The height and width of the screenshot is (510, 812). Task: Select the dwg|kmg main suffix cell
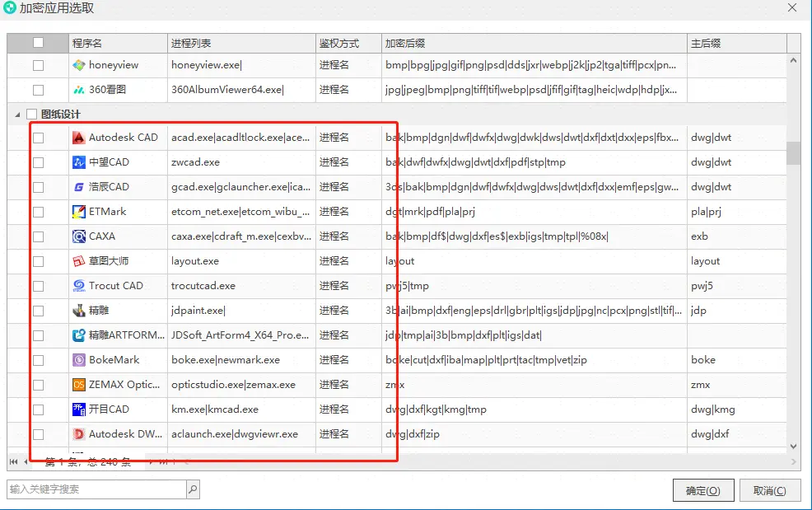737,409
